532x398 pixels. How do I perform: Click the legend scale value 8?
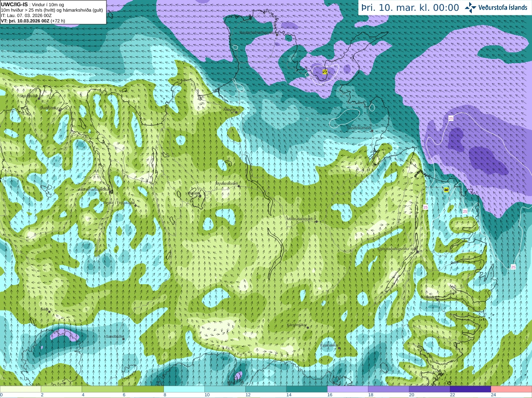pyautogui.click(x=165, y=395)
